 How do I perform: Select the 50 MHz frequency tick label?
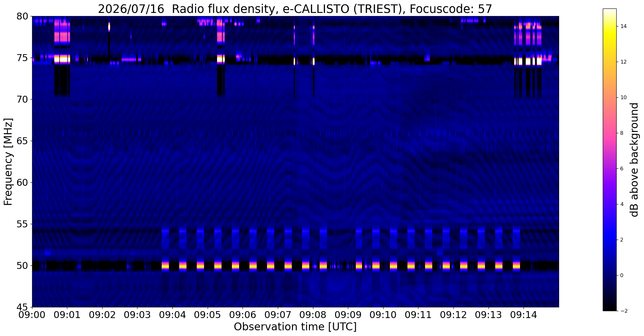22,266
